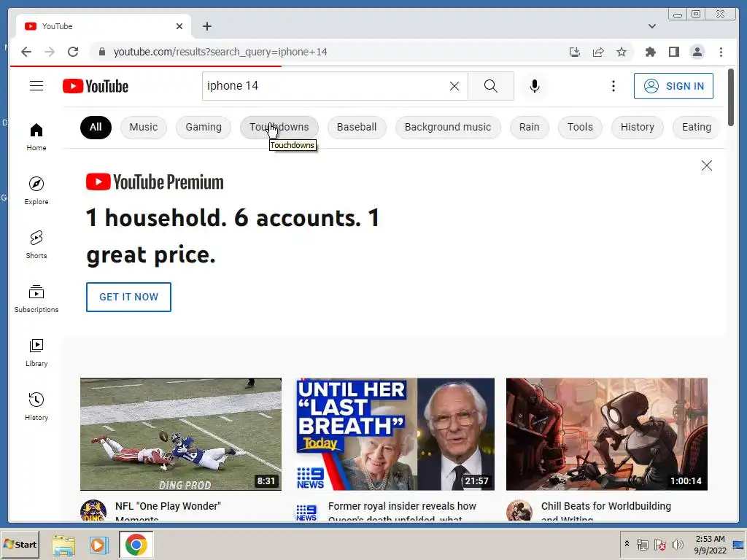Click the YouTube Premium logo
This screenshot has height=560, width=747.
pos(155,182)
